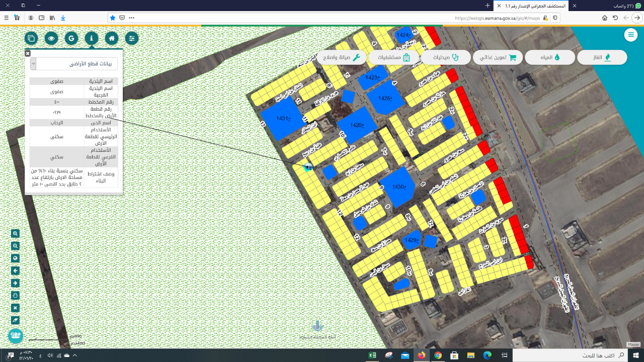Viewport: 644px width, 362px height.
Task: Select the pharmacies category button
Action: [445, 57]
